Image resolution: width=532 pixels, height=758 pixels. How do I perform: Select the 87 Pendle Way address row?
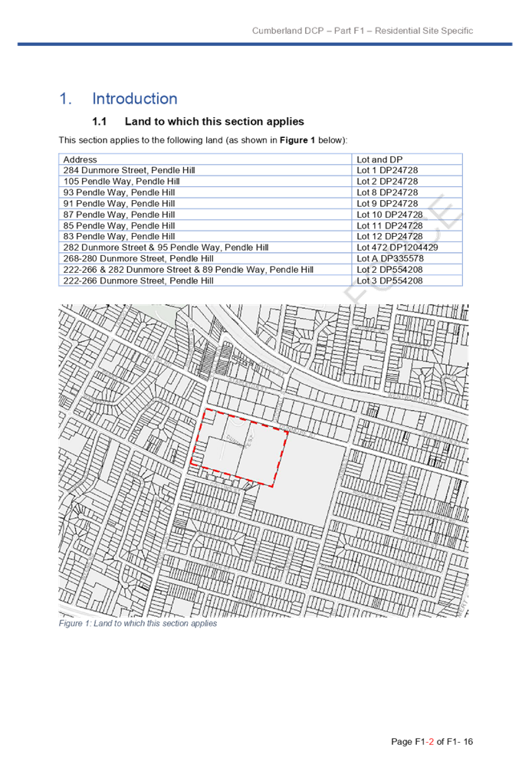[x=118, y=215]
